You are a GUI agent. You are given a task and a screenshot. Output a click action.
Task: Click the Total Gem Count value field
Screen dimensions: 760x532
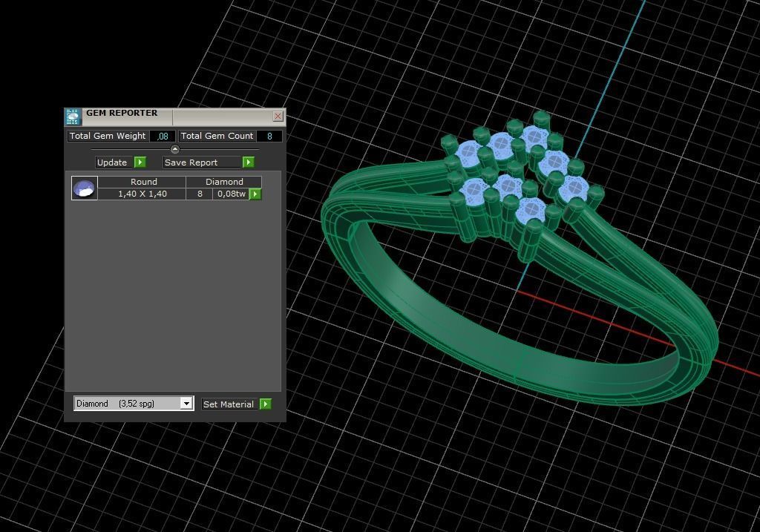269,136
